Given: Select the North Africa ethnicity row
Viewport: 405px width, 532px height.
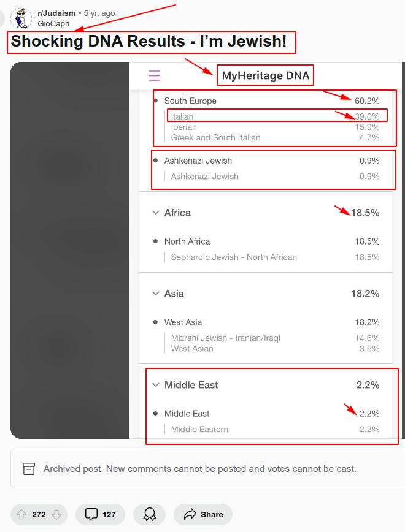Looking at the screenshot, I should pos(187,241).
